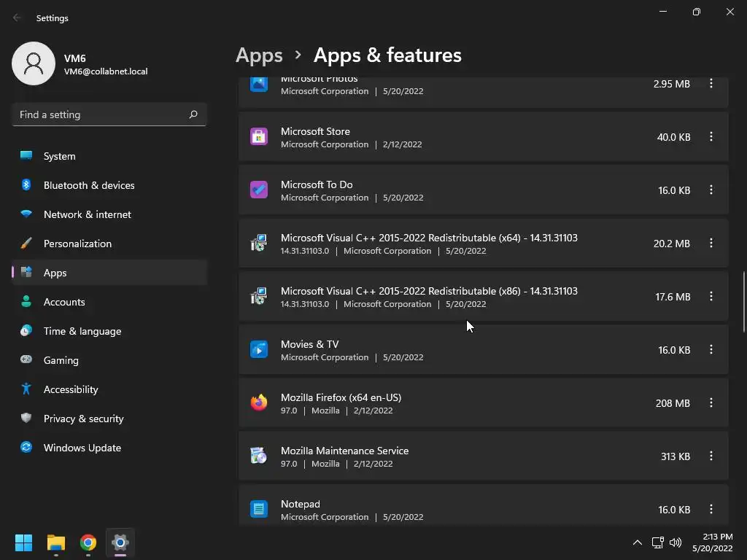
Task: Open more options for Microsoft Store
Action: click(711, 136)
